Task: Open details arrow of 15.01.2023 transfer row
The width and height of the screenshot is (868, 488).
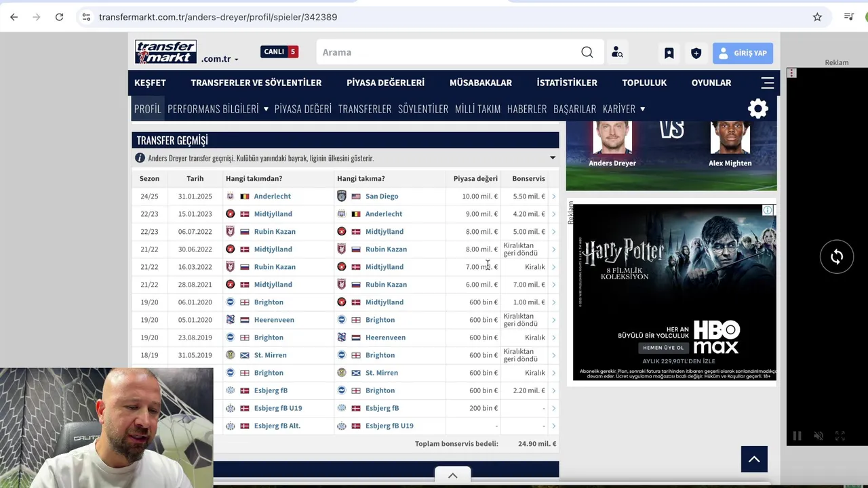Action: point(553,214)
